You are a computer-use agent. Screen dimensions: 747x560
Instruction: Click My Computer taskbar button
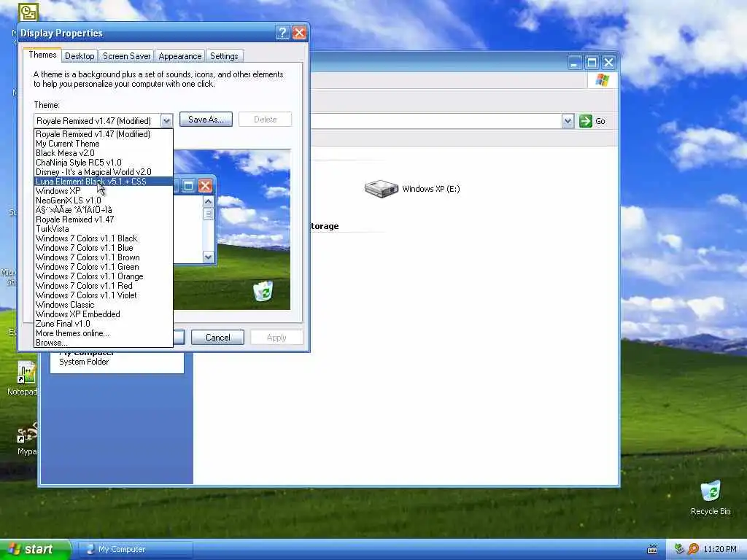point(136,550)
